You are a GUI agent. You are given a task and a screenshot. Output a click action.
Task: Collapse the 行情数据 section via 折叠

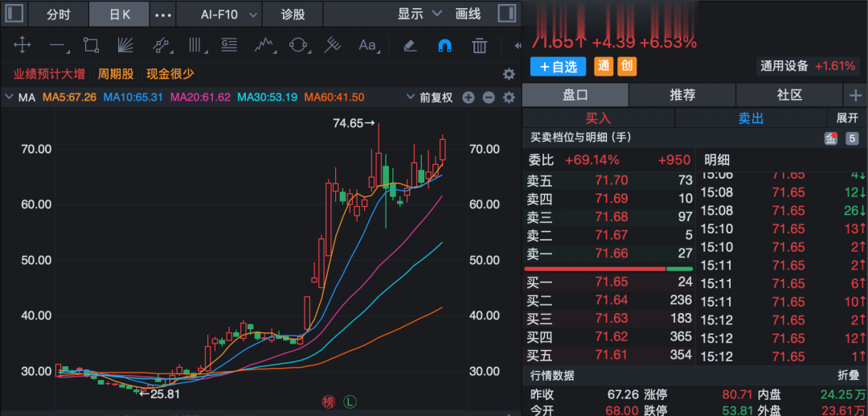click(849, 376)
